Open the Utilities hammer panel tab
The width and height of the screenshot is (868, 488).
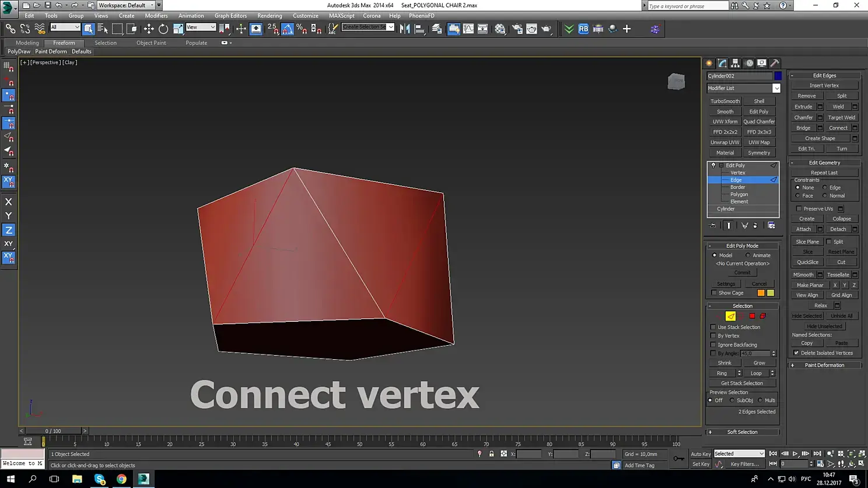[x=775, y=63]
